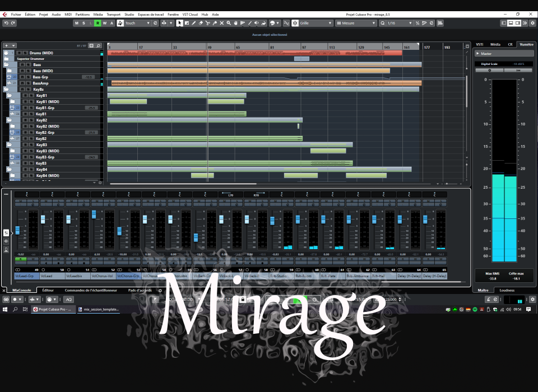Open Grille snap type dropdown
The height and width of the screenshot is (392, 538).
(316, 23)
